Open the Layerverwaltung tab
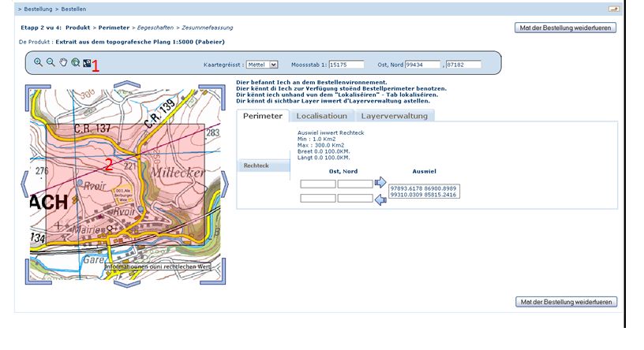Image resolution: width=644 pixels, height=350 pixels. pos(394,116)
